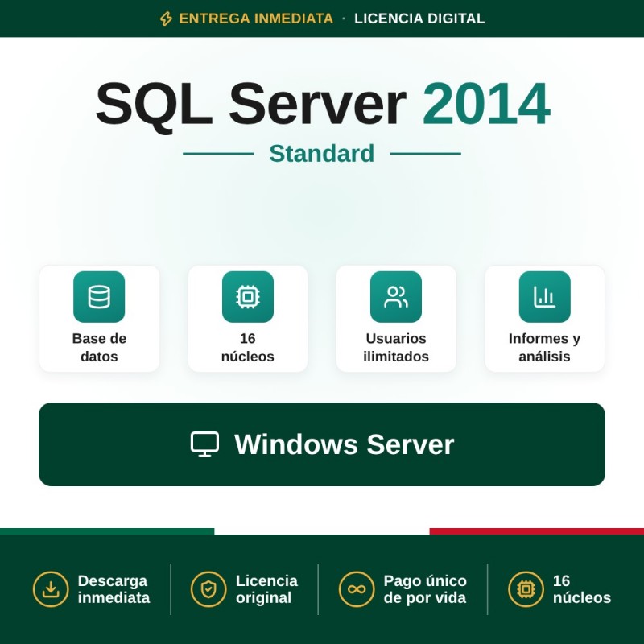
Task: Click the Descarga inmediata footer text
Action: pyautogui.click(x=114, y=589)
